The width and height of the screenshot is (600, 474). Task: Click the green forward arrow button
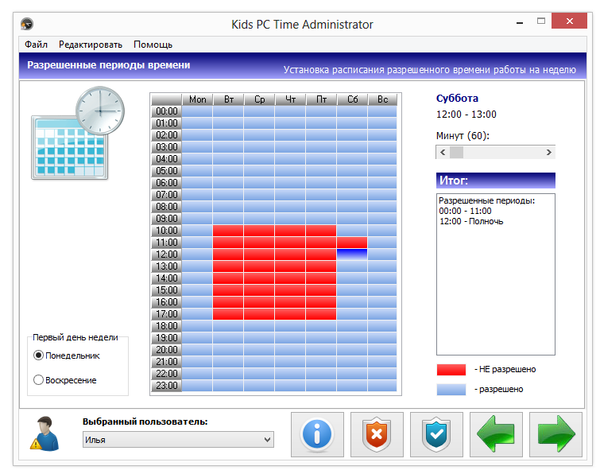[x=556, y=435]
